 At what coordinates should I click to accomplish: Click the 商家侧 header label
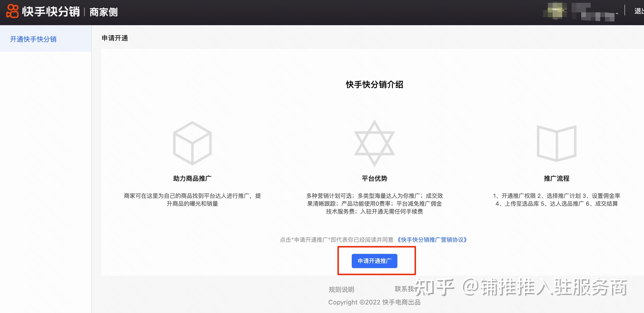103,12
